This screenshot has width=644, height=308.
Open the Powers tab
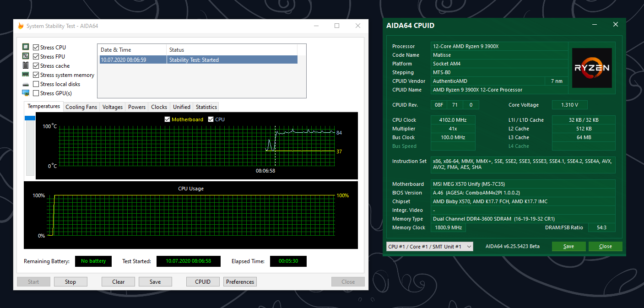point(137,107)
